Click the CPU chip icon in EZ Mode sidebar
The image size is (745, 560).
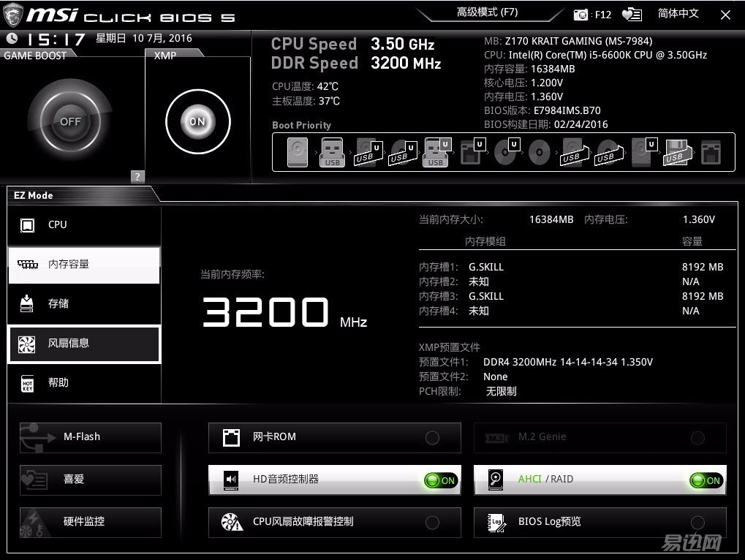pos(27,224)
